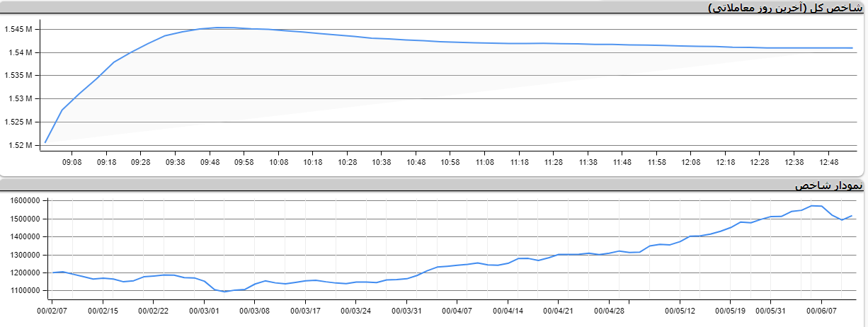Viewport: 868px width, 327px height.
Task: Click the 1300000 value label on the lower chart
Action: click(x=25, y=255)
